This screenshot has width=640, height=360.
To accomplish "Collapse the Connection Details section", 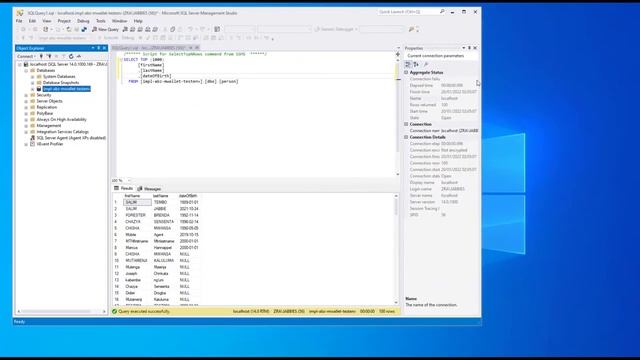I will click(x=406, y=137).
